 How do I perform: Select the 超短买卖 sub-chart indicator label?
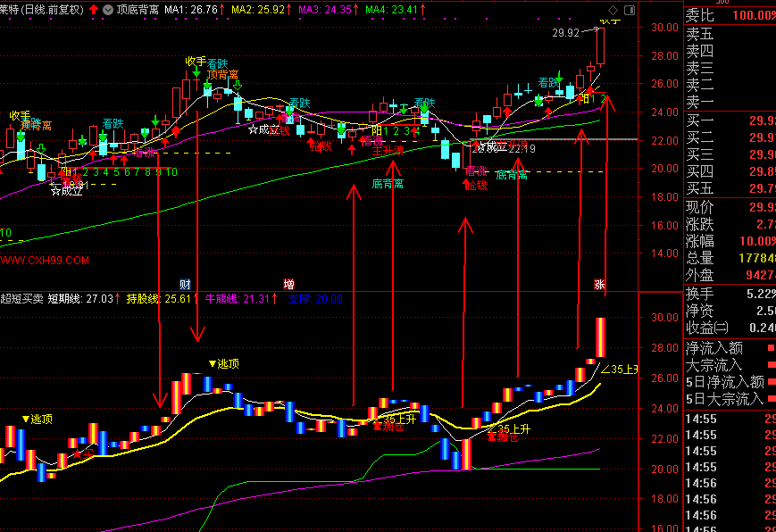coord(21,299)
